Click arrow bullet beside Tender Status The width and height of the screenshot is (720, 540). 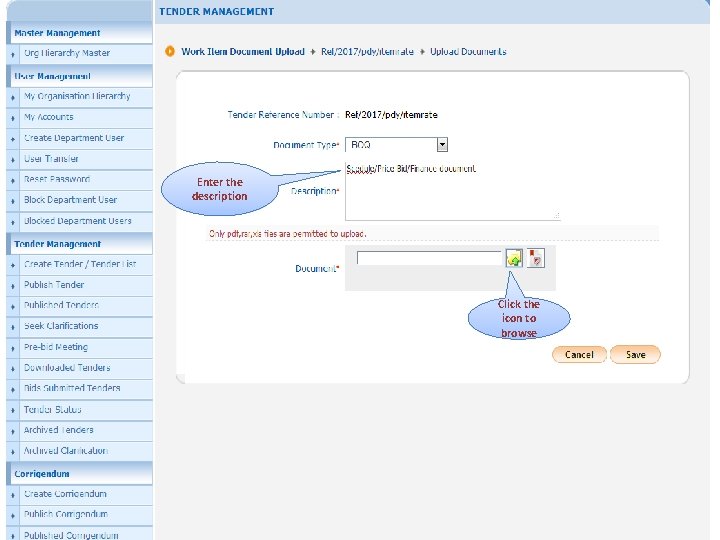(x=13, y=411)
